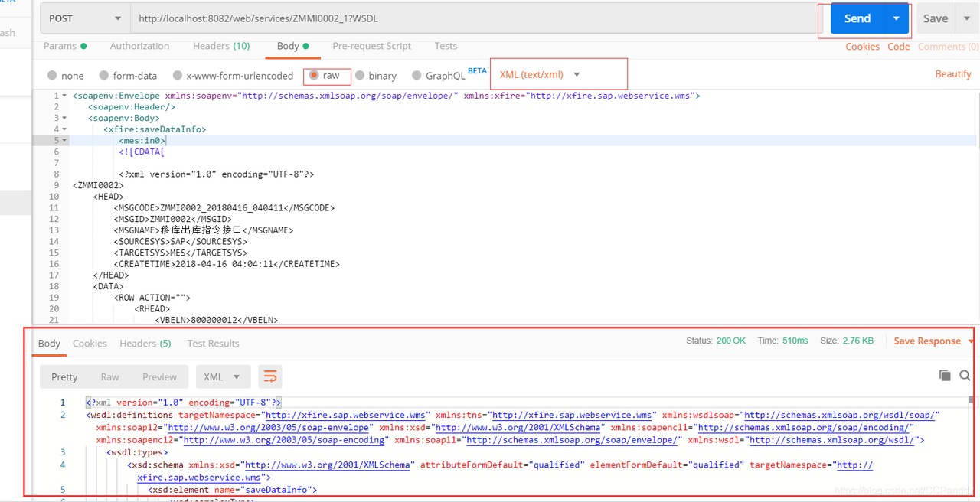This screenshot has height=502, width=980.
Task: Open the Headers (10) request tab
Action: pos(221,46)
